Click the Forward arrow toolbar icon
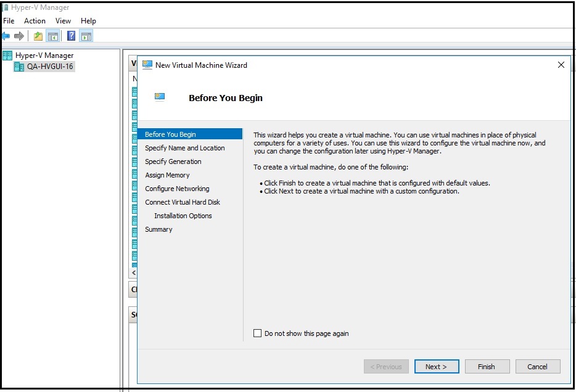Viewport: 576px width, 392px height. coord(19,36)
